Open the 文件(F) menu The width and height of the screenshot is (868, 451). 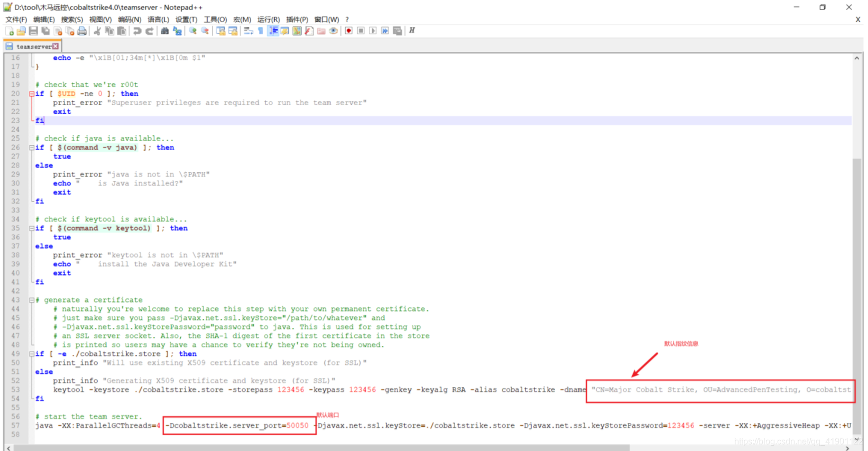coord(16,20)
